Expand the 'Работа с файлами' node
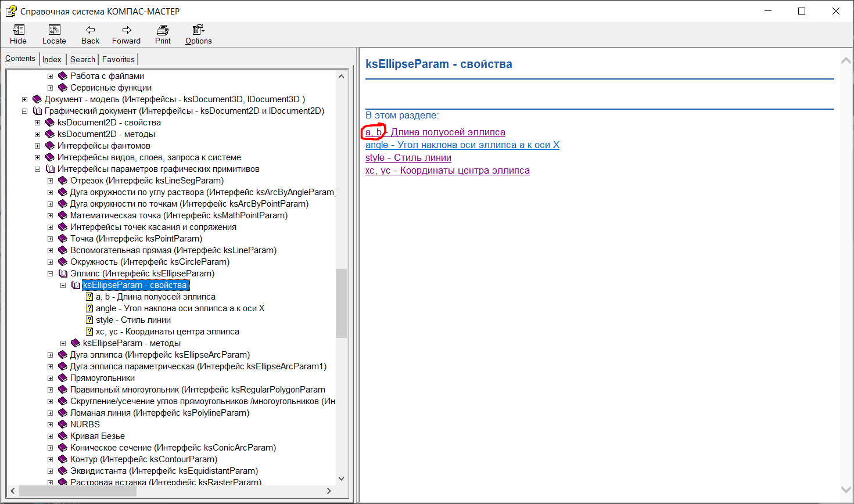This screenshot has height=504, width=854. [x=50, y=76]
